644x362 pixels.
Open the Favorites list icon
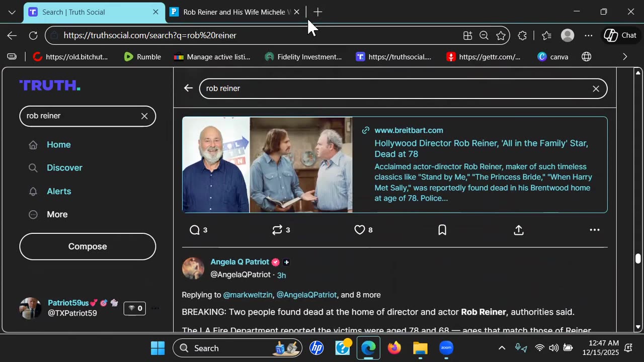(547, 35)
